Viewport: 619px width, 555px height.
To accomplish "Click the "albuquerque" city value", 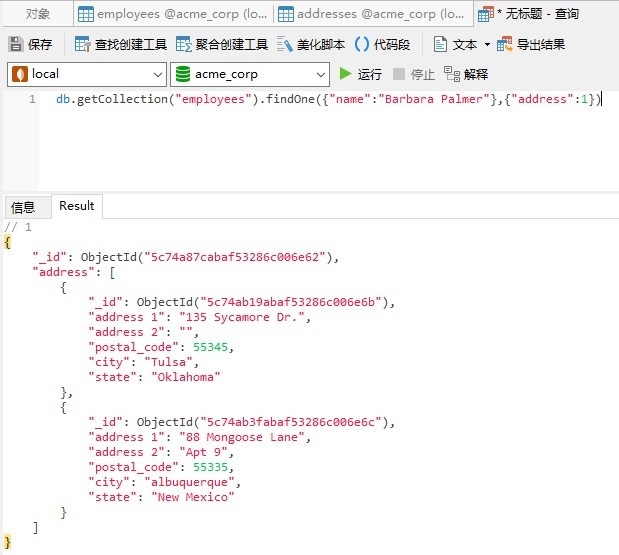I will pos(189,482).
